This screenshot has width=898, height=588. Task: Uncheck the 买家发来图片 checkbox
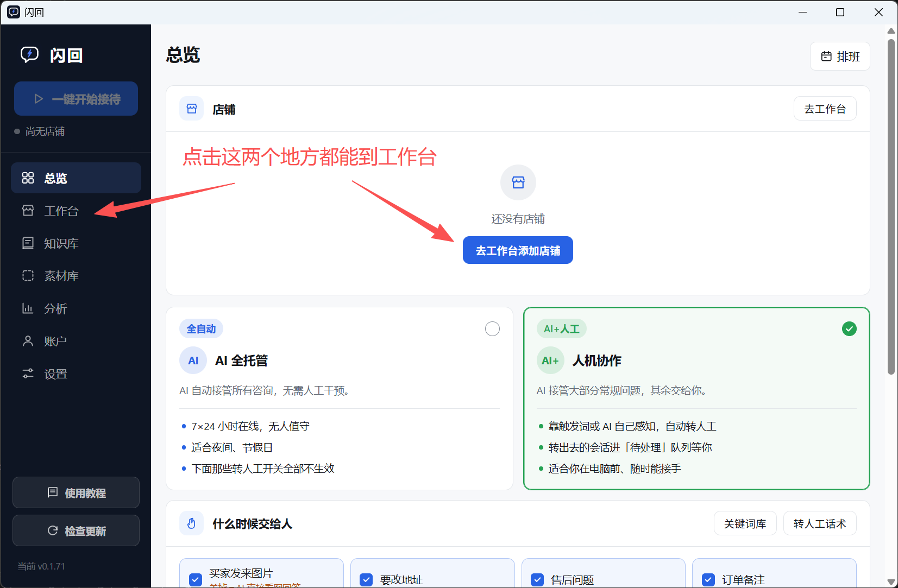pos(196,579)
